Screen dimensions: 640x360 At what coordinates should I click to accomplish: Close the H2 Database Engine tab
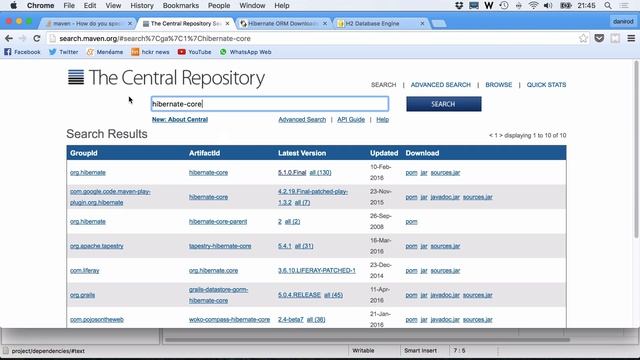[422, 24]
